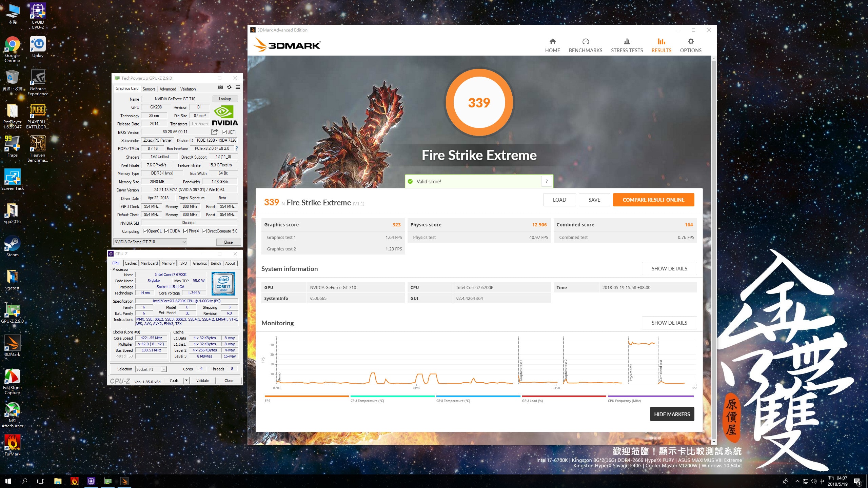Open the Steam desktop shortcut
Viewport: 868px width, 488px height.
coord(13,246)
